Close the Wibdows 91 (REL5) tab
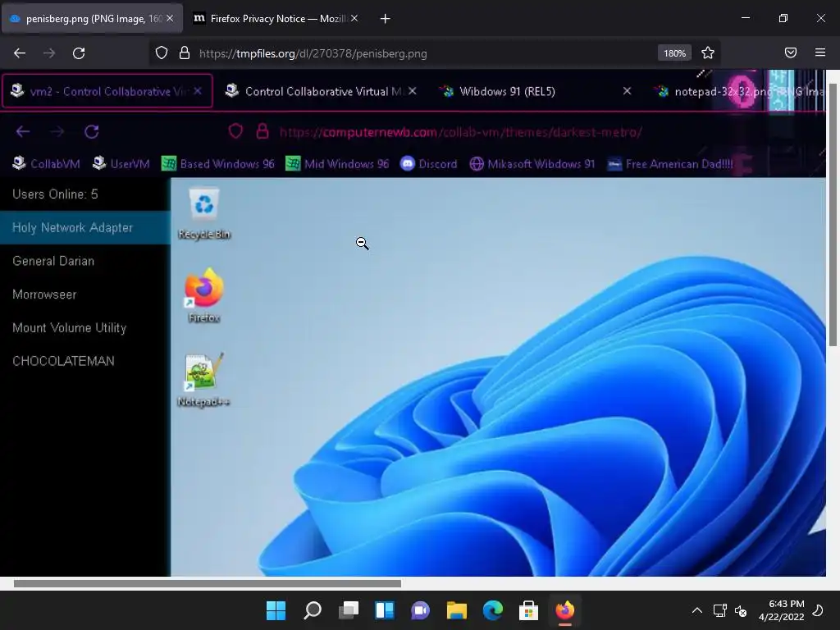 pos(627,91)
